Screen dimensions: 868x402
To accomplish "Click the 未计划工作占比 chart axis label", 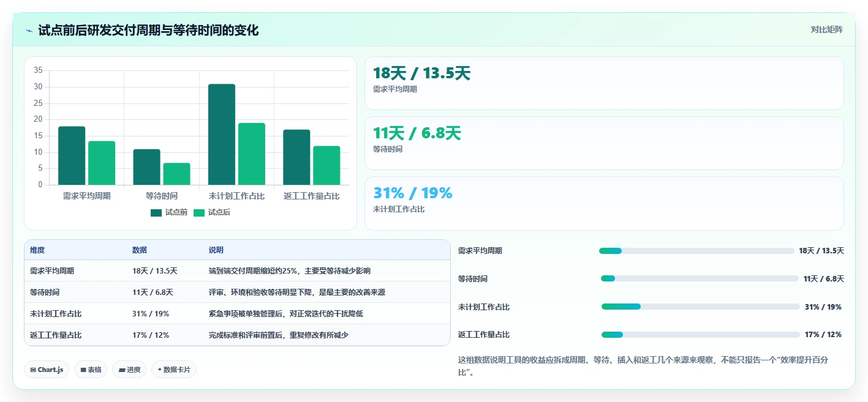I will pos(236,196).
